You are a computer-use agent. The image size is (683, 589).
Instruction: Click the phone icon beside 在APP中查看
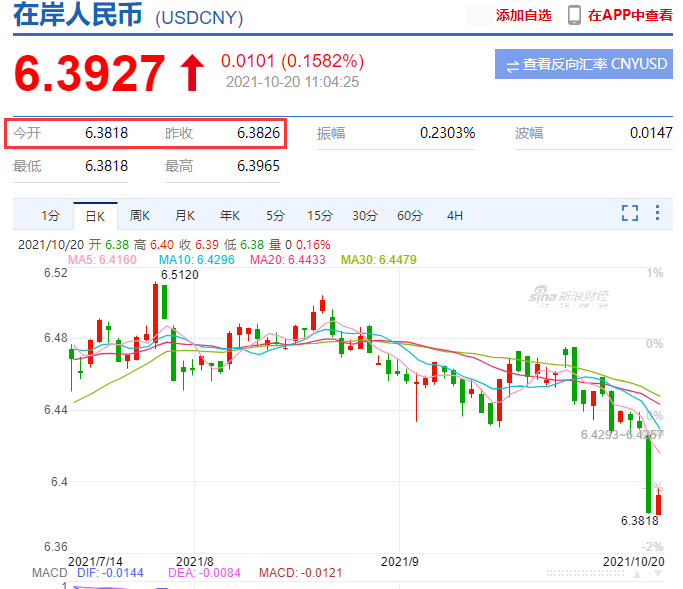pos(574,15)
